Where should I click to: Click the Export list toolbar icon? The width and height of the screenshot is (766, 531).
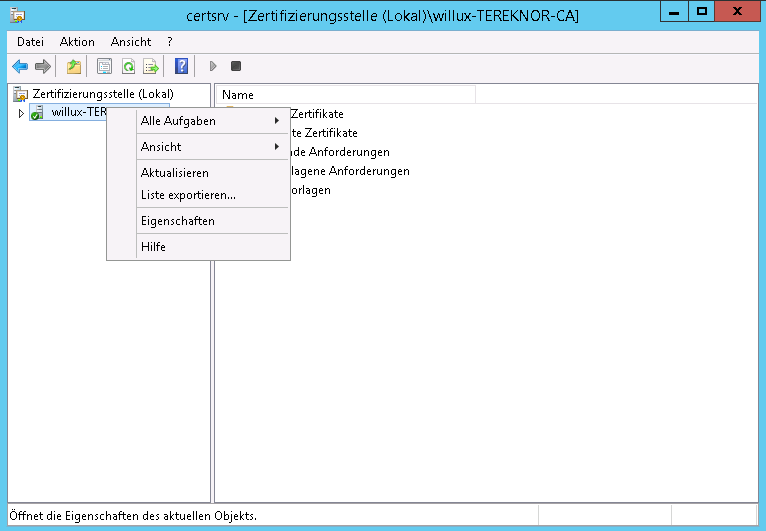tap(151, 66)
